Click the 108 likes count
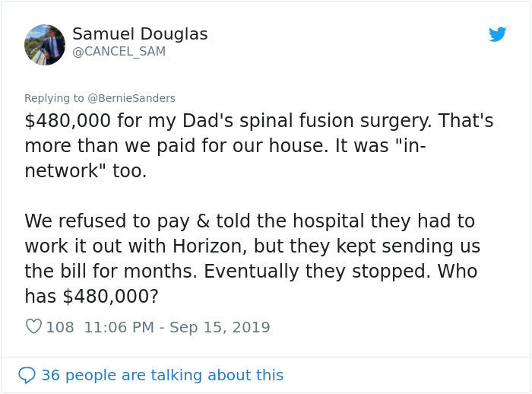 click(60, 327)
